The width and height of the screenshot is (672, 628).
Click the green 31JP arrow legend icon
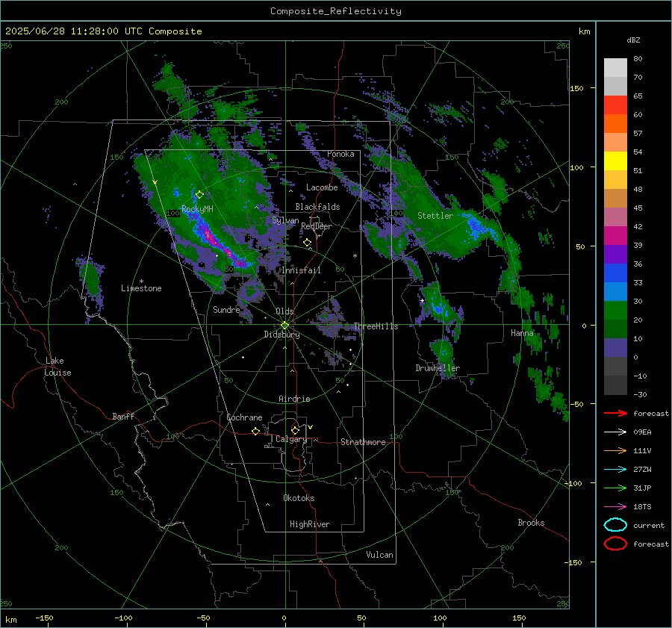(x=615, y=488)
